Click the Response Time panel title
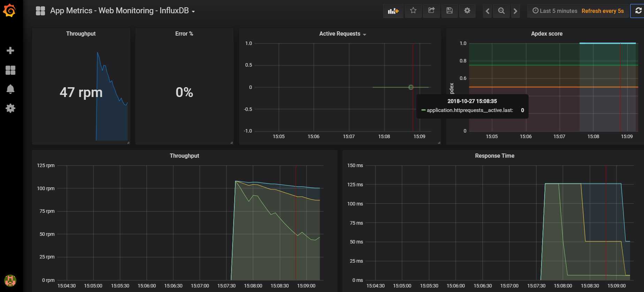Image resolution: width=644 pixels, height=292 pixels. (494, 156)
